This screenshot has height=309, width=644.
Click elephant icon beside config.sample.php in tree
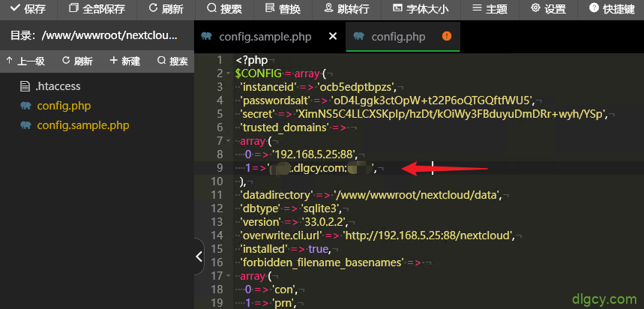pos(25,125)
